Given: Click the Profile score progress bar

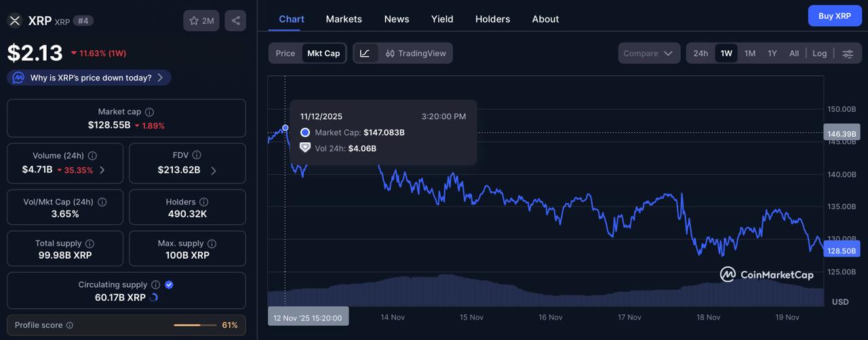Looking at the screenshot, I should pyautogui.click(x=194, y=325).
